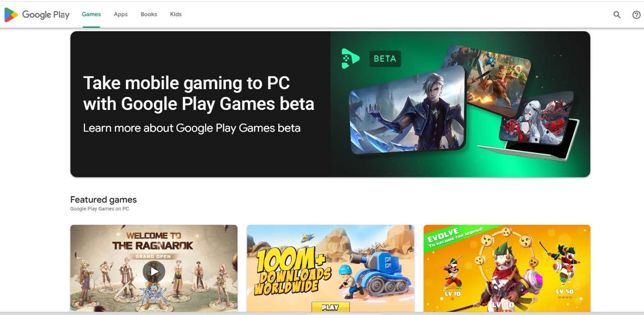The image size is (644, 315).
Task: Select the Welcome to the Ragnarok game card
Action: click(x=154, y=268)
